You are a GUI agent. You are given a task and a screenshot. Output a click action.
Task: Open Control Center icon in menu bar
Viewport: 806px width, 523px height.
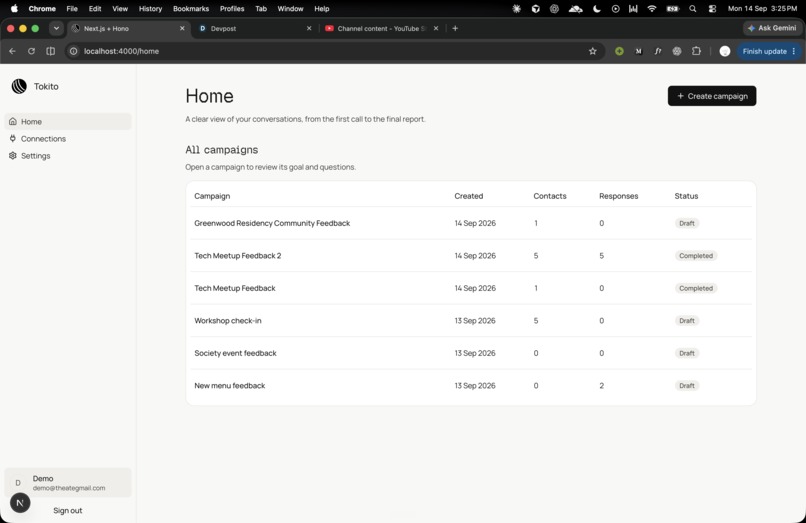click(x=712, y=8)
